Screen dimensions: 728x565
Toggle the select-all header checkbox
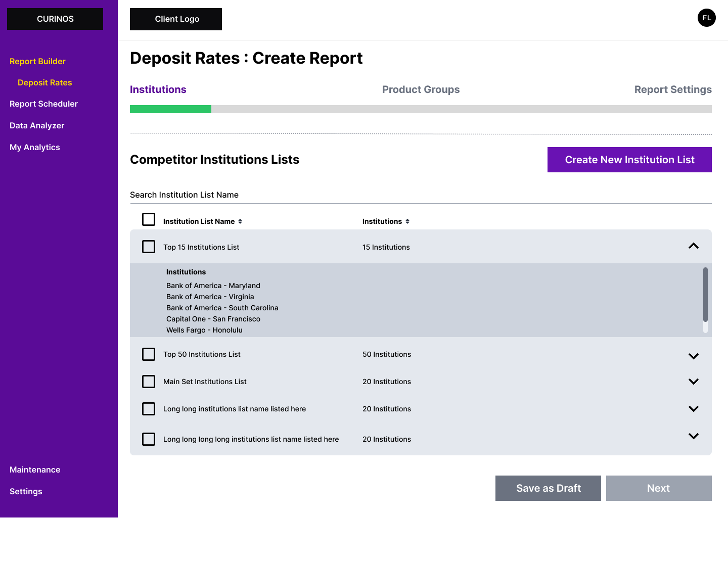[x=149, y=219]
